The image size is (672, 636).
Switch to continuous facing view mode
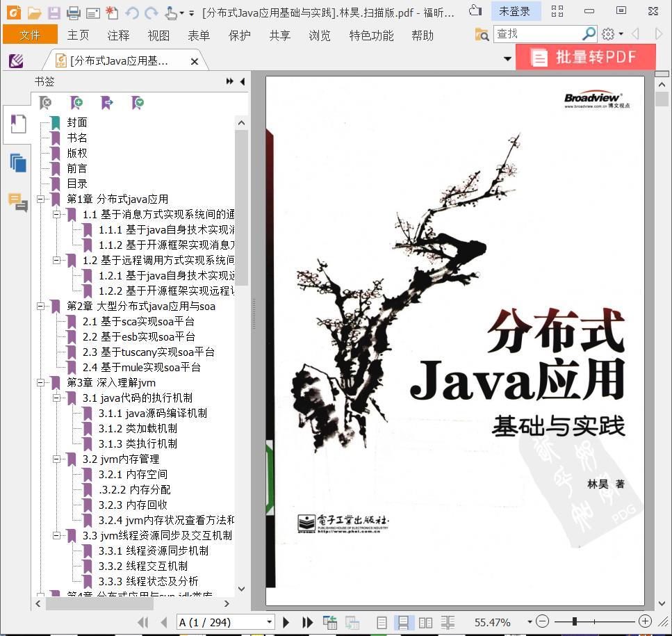coord(448,622)
